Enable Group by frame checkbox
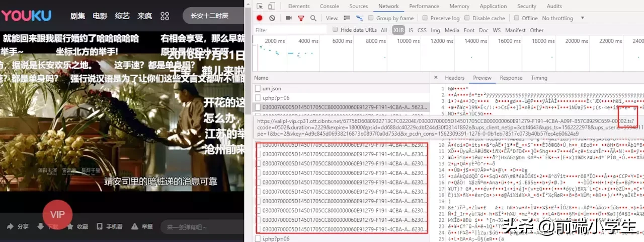Screen dimensions: 644x242 point(372,18)
